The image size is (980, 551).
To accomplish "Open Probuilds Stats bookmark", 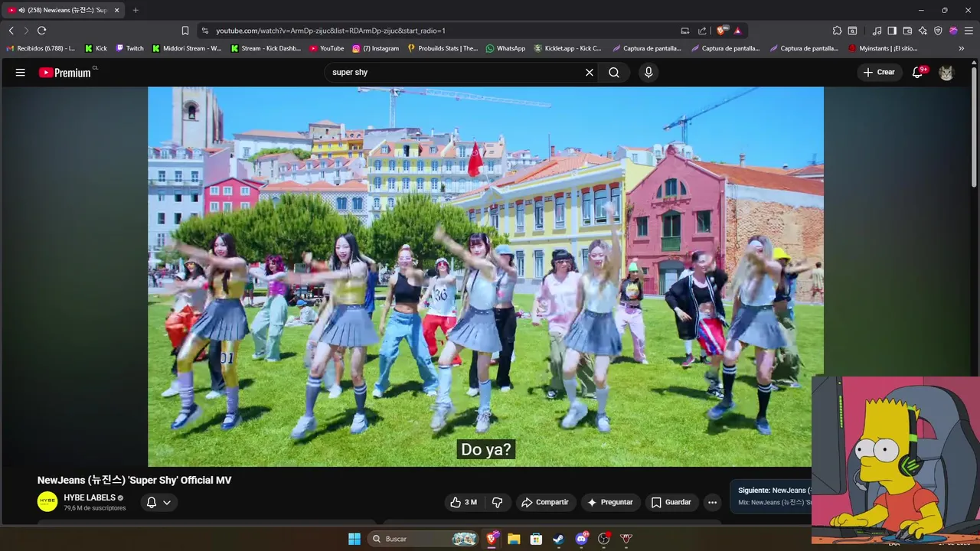I will (443, 48).
